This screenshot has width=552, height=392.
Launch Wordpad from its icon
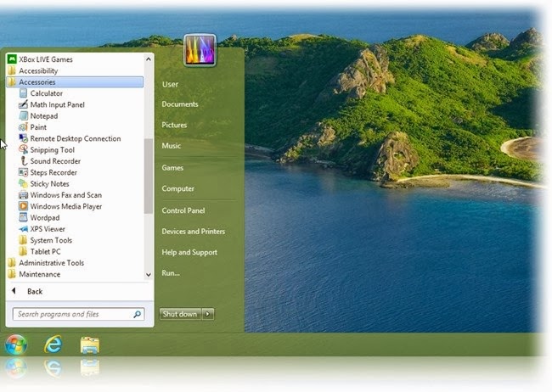[23, 217]
